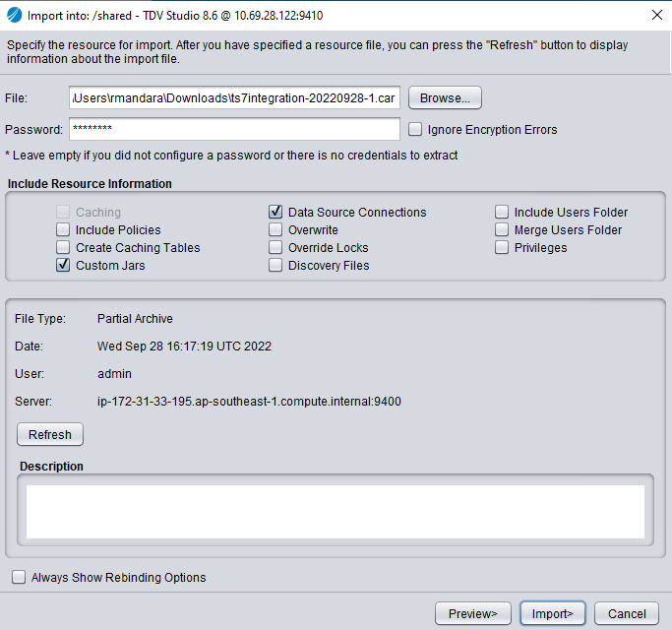Enable Ignore Encryption Errors checkbox
The image size is (672, 630).
point(415,129)
